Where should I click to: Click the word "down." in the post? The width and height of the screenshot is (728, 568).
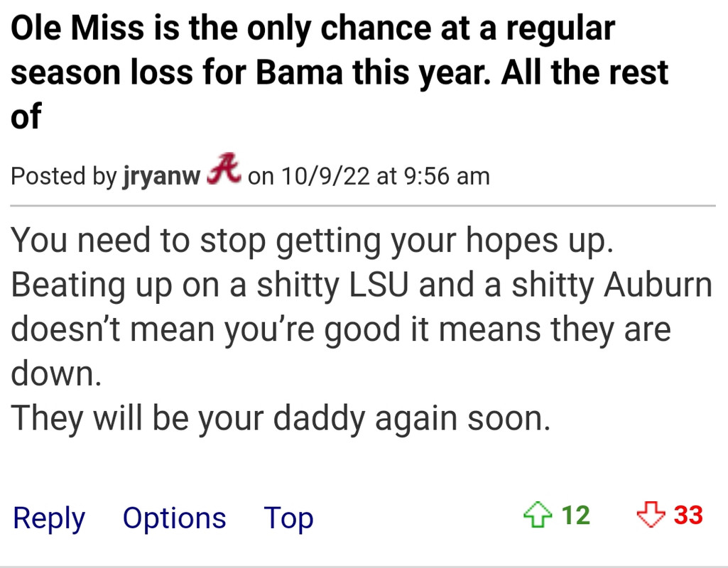55,373
